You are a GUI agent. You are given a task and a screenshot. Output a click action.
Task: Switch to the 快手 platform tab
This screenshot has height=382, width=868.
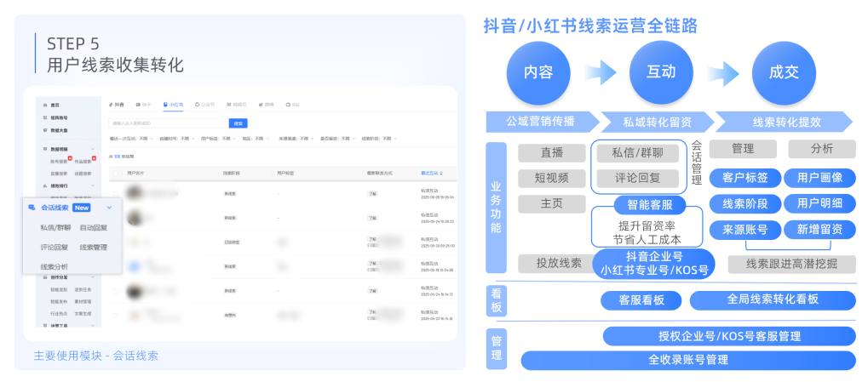point(143,104)
